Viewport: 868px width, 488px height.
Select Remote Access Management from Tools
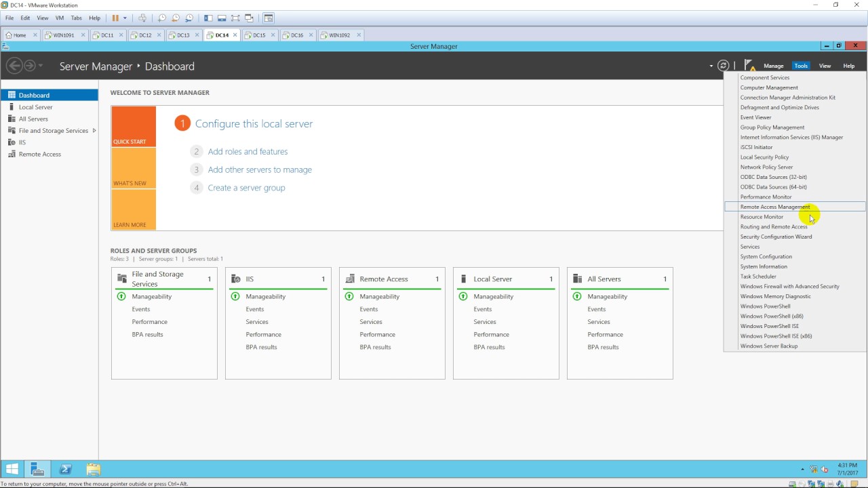(795, 207)
